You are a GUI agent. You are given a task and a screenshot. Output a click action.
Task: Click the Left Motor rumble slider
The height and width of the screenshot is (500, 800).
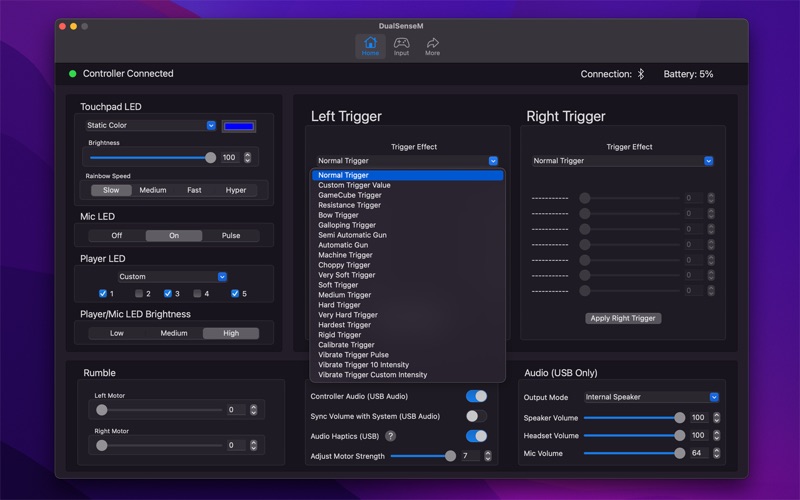point(159,410)
